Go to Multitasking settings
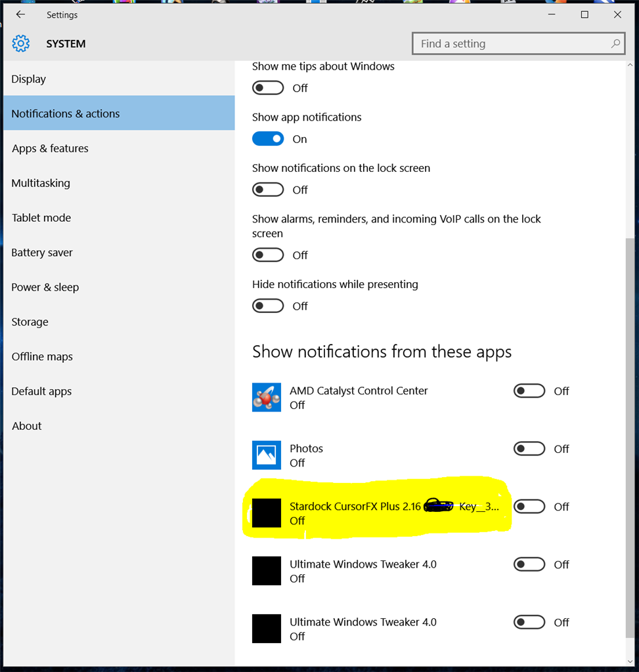 click(x=120, y=183)
